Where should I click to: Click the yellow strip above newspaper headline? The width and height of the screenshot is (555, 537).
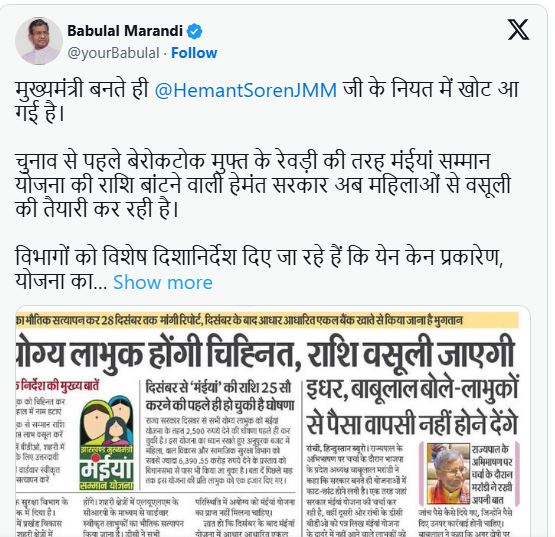[267, 320]
